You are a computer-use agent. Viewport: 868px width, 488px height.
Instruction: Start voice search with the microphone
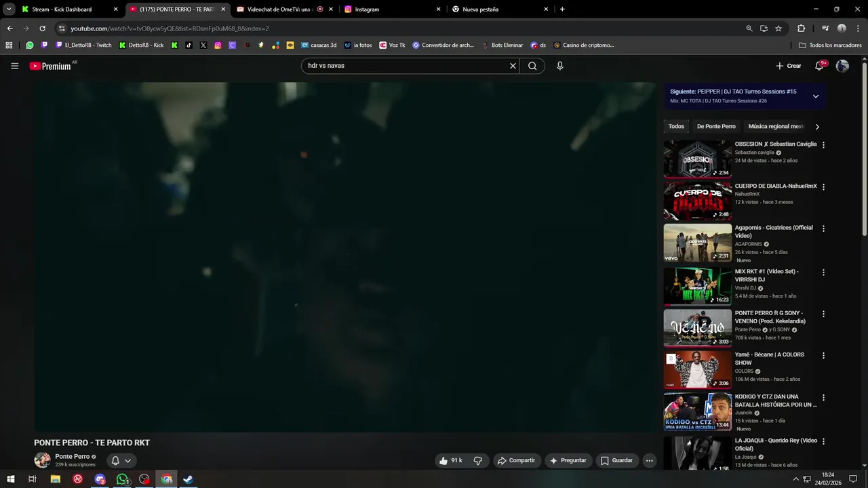click(560, 66)
